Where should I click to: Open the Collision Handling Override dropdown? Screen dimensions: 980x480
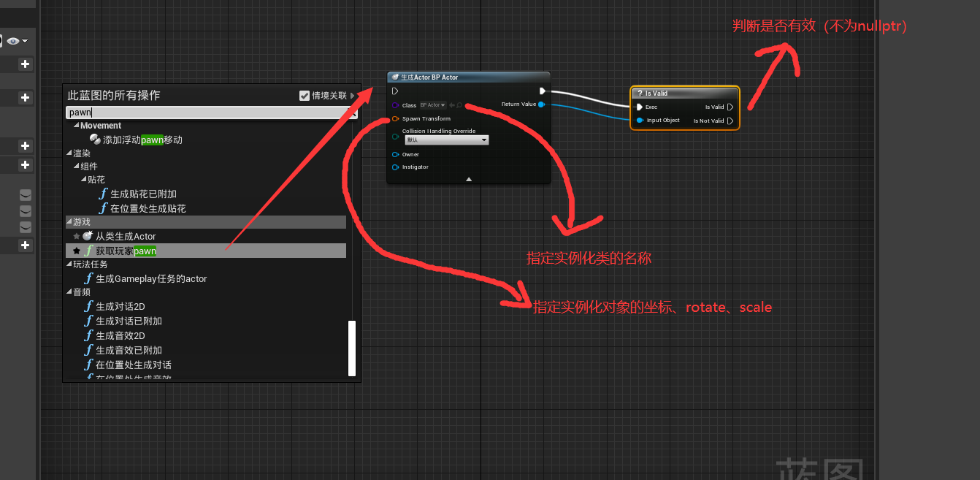pos(445,140)
